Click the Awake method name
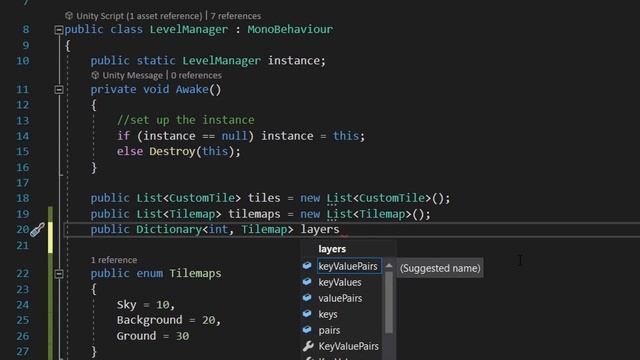This screenshot has height=360, width=640. pos(192,89)
